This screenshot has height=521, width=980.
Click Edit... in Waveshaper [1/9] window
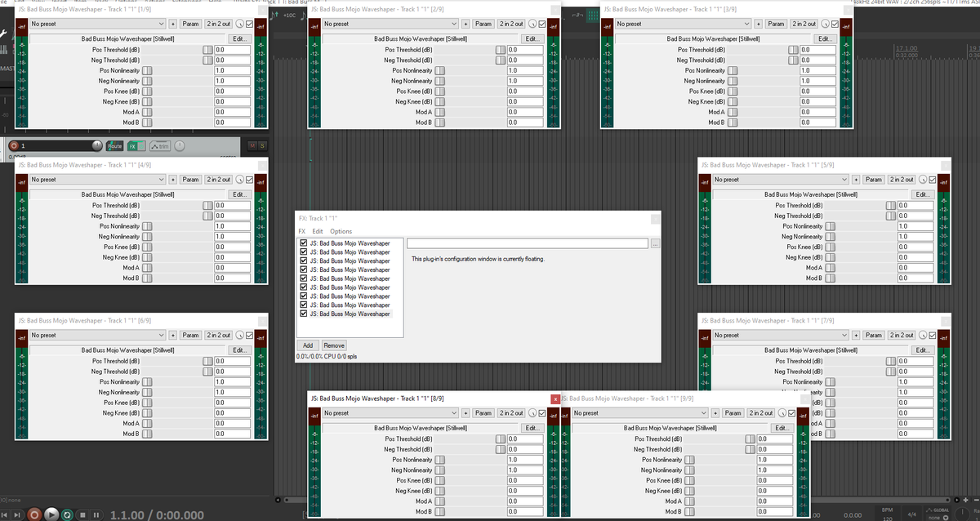point(239,38)
